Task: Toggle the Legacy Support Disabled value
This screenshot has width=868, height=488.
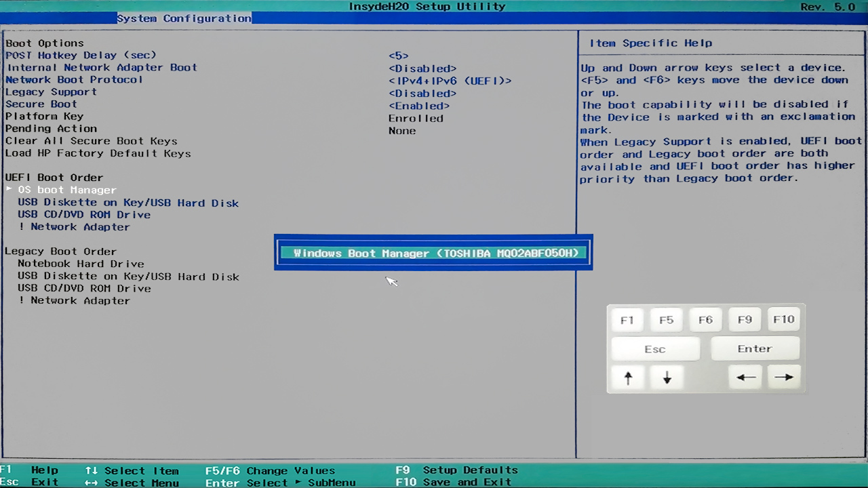Action: point(422,94)
